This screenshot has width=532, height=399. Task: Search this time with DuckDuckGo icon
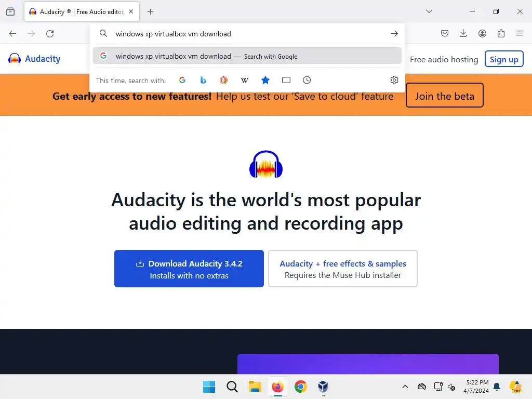[223, 80]
